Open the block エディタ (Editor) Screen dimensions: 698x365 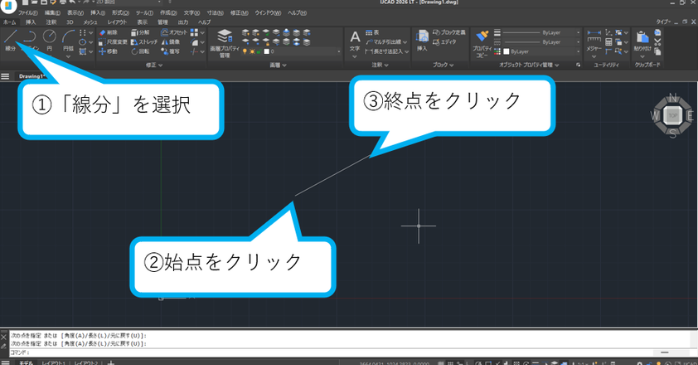tap(444, 42)
